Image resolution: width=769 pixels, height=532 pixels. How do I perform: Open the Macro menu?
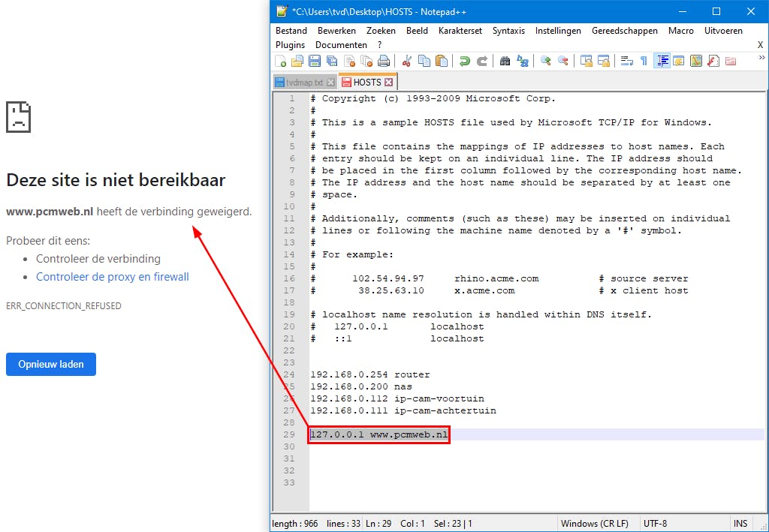pyautogui.click(x=680, y=30)
